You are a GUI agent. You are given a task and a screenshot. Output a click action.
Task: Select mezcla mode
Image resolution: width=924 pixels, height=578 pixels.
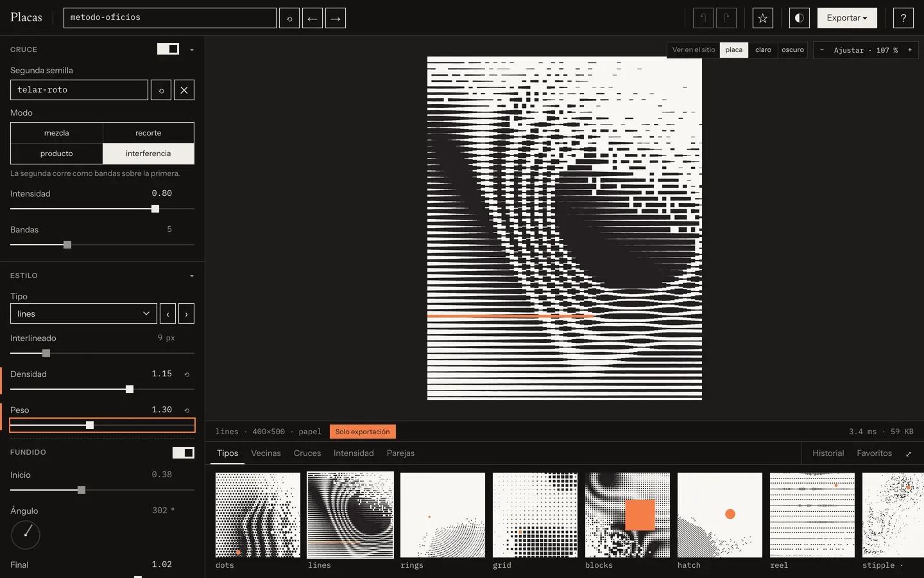[56, 133]
